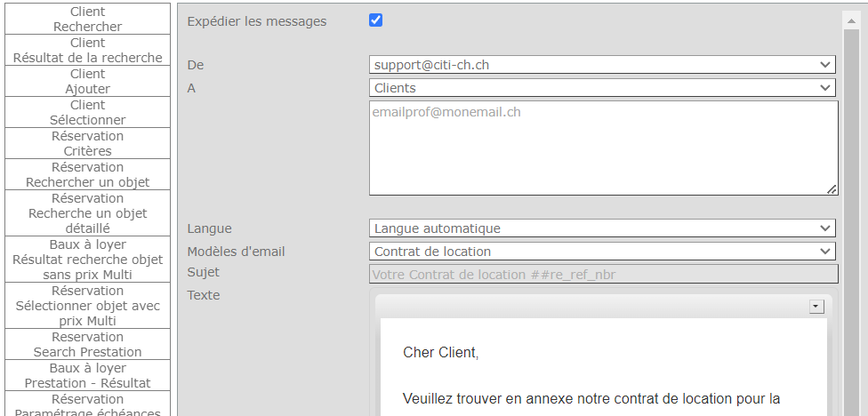Viewport: 868px width, 416px height.
Task: Select Client Ajouter menu item
Action: (87, 81)
